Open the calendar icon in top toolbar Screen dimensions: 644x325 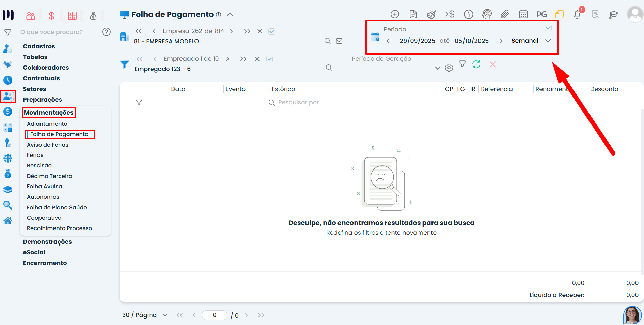[x=523, y=14]
